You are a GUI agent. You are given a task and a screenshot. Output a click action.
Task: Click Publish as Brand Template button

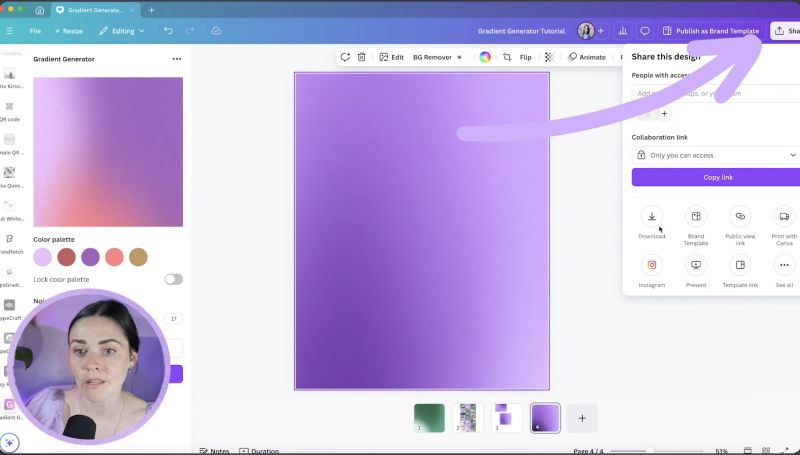click(712, 31)
